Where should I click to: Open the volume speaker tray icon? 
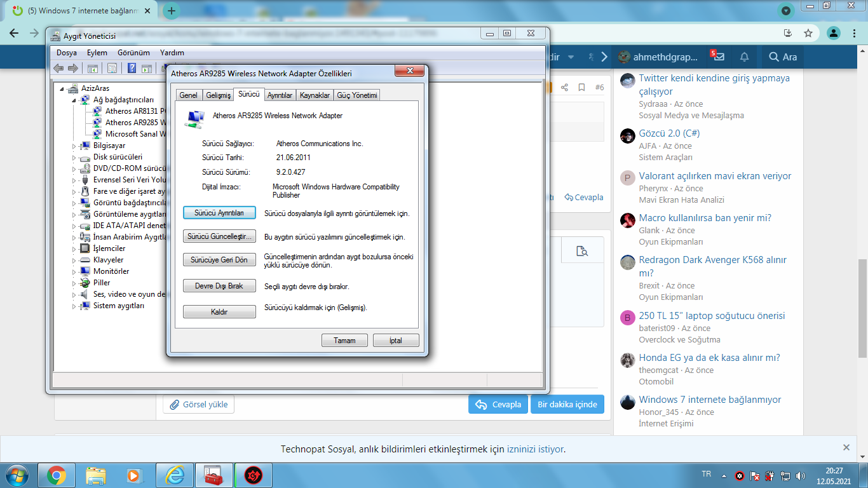pyautogui.click(x=800, y=475)
